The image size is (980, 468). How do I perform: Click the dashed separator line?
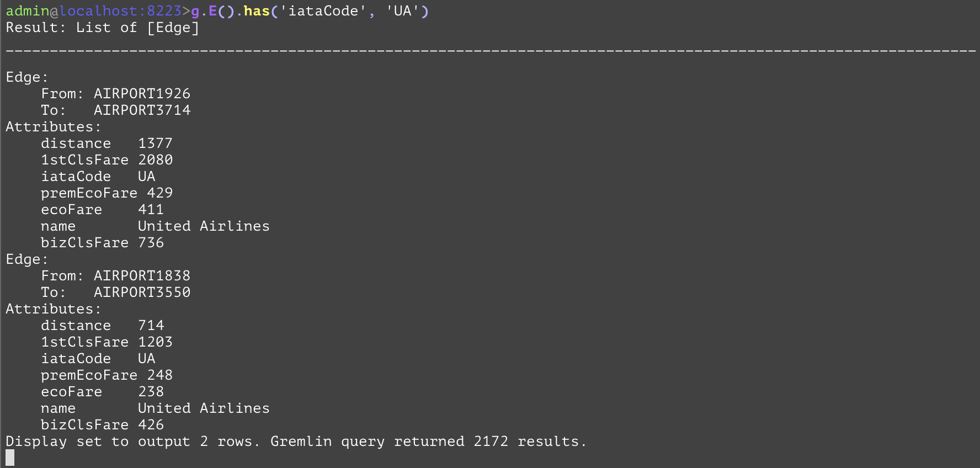coord(490,51)
